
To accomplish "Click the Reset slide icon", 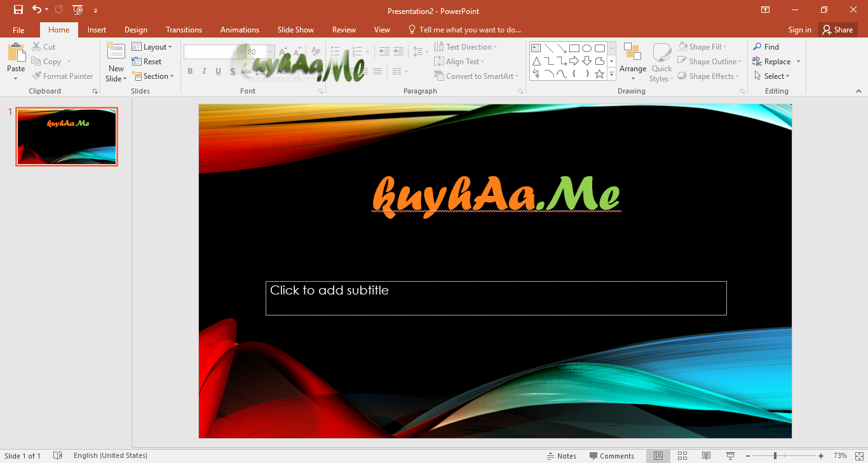I will (147, 61).
